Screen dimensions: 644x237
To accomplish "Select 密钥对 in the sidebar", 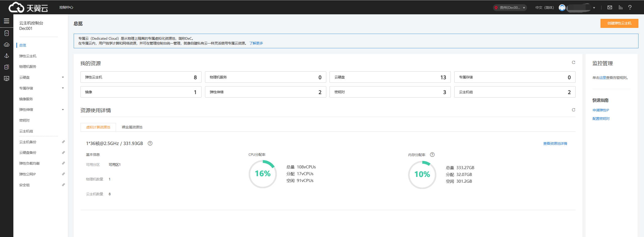I will (24, 120).
